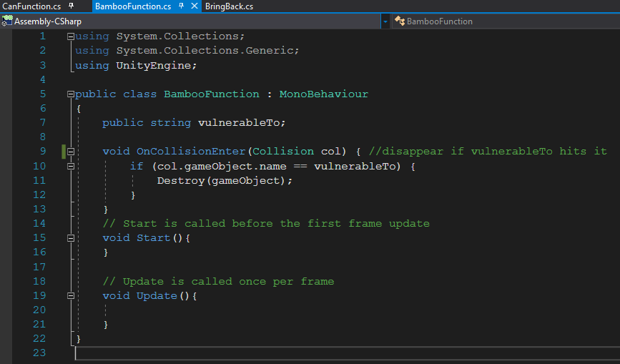Click the 'Destroy(gameObject);' statement
This screenshot has height=364, width=620.
[x=225, y=181]
